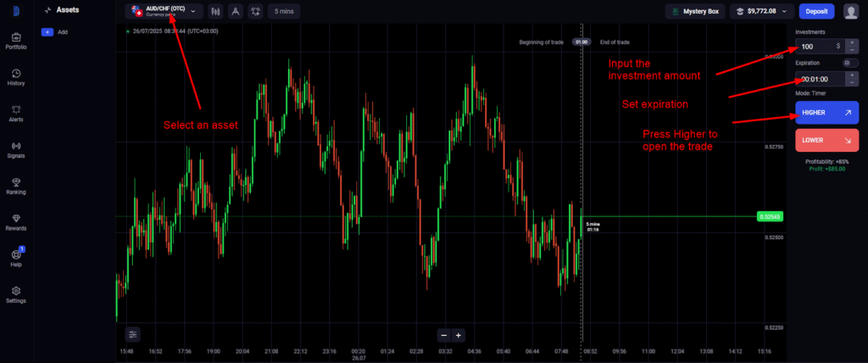This screenshot has width=868, height=363.
Task: Open the Settings menu item
Action: [15, 293]
